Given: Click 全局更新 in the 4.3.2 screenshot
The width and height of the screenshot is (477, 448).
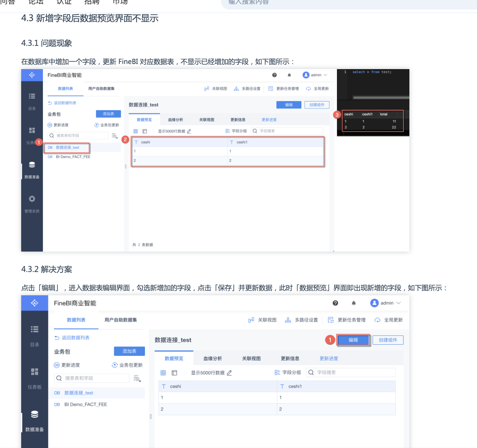Looking at the screenshot, I should tap(388, 320).
